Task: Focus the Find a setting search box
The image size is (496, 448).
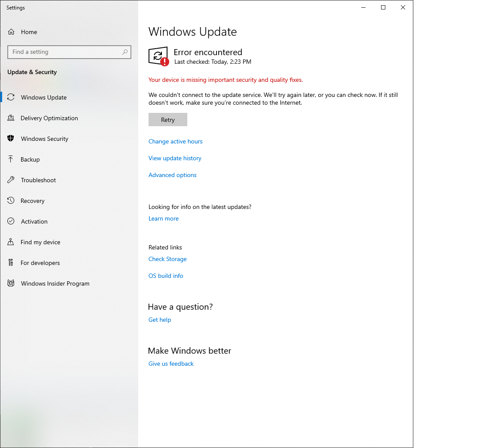Action: 69,52
